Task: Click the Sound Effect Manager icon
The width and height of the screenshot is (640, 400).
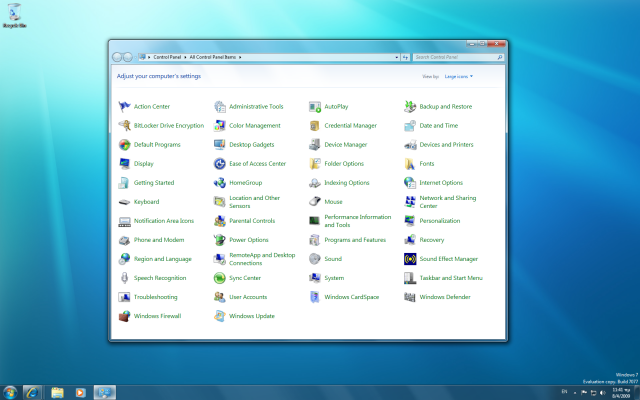Action: (x=410, y=259)
